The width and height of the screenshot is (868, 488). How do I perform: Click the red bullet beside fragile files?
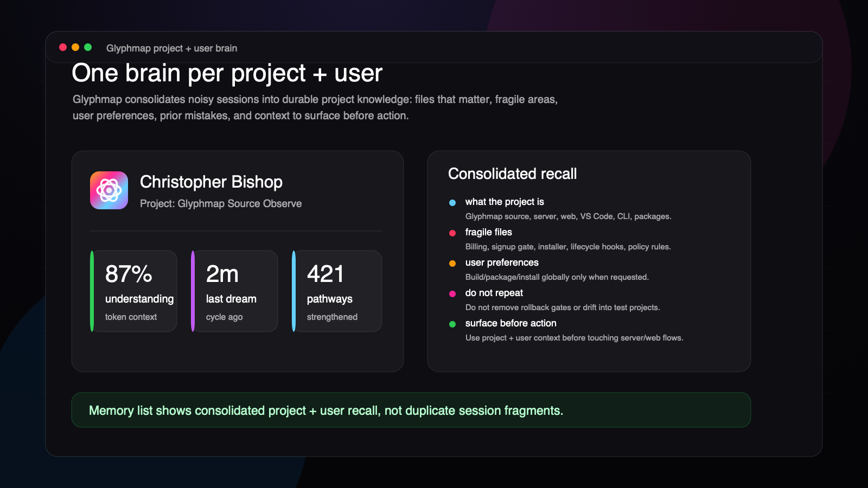(452, 233)
